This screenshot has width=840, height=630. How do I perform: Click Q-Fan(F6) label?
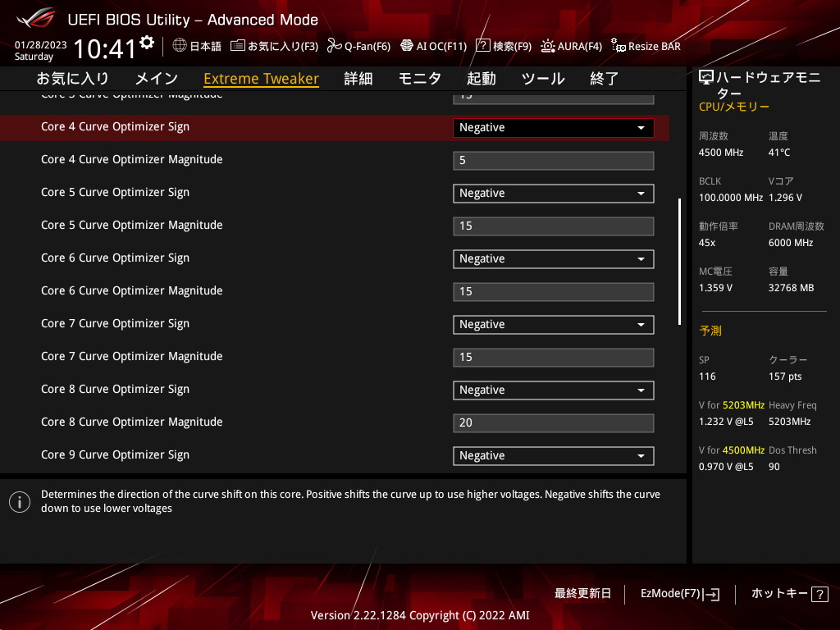[367, 46]
